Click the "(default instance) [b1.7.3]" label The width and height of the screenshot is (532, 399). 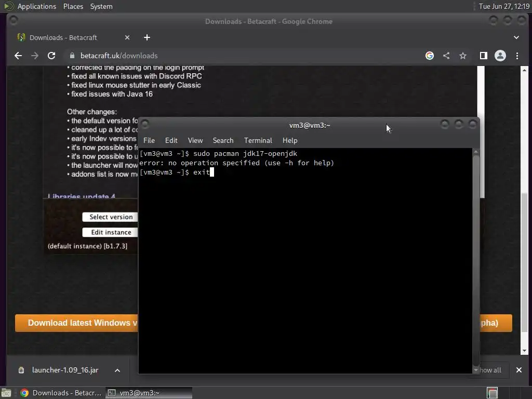pyautogui.click(x=87, y=246)
